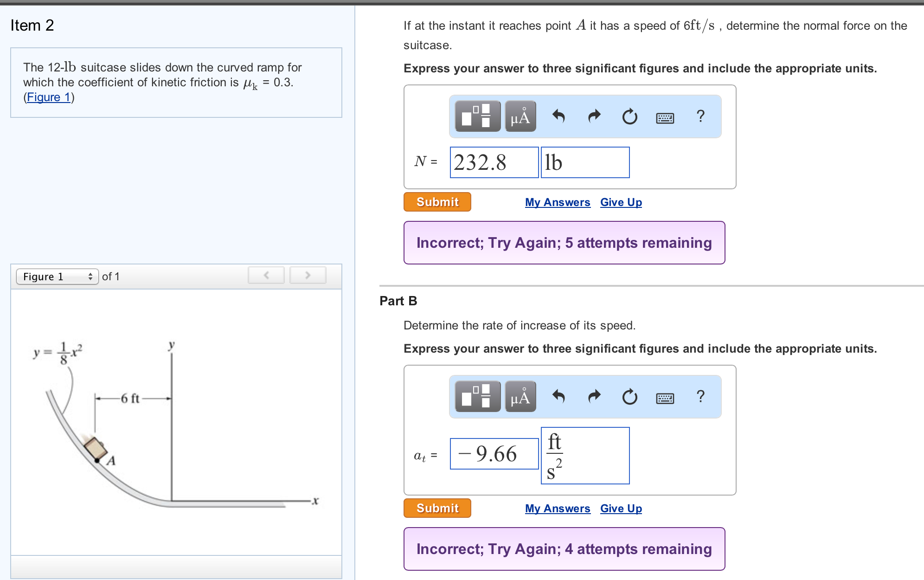Reset the Part A answer with refresh icon
This screenshot has width=924, height=580.
(x=629, y=116)
